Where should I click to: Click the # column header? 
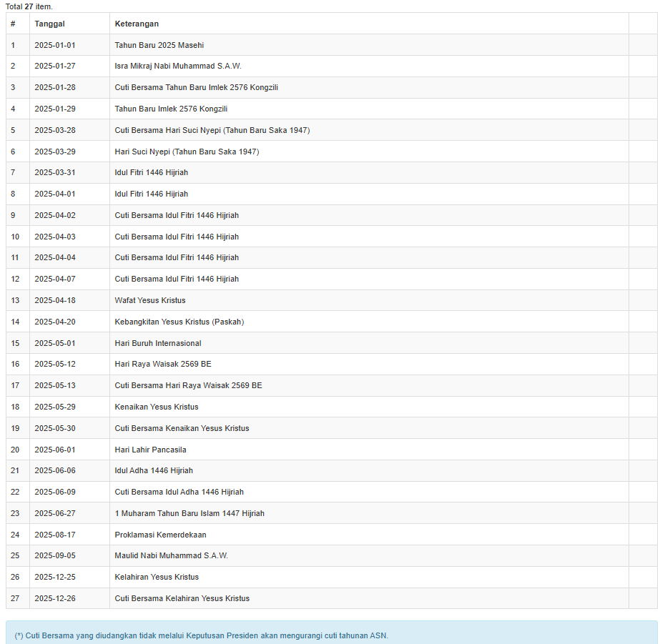[13, 24]
